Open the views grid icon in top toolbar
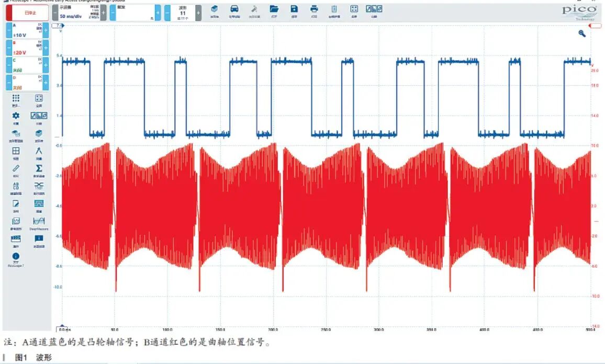The image size is (605, 364). [354, 11]
